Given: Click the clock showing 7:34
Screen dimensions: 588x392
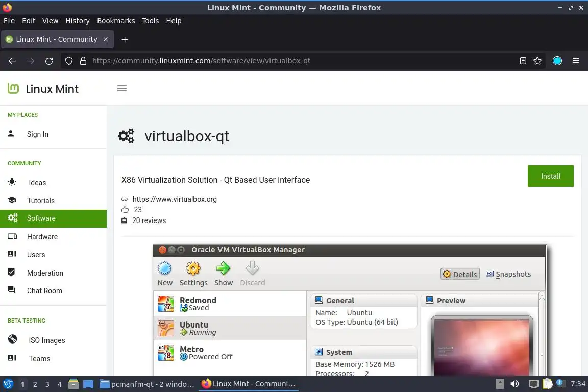Looking at the screenshot, I should pyautogui.click(x=578, y=384).
